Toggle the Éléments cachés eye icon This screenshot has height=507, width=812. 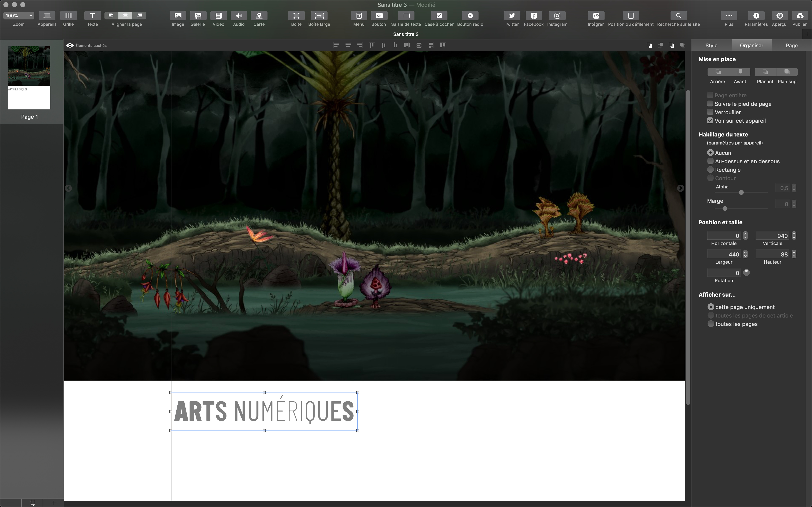[70, 46]
